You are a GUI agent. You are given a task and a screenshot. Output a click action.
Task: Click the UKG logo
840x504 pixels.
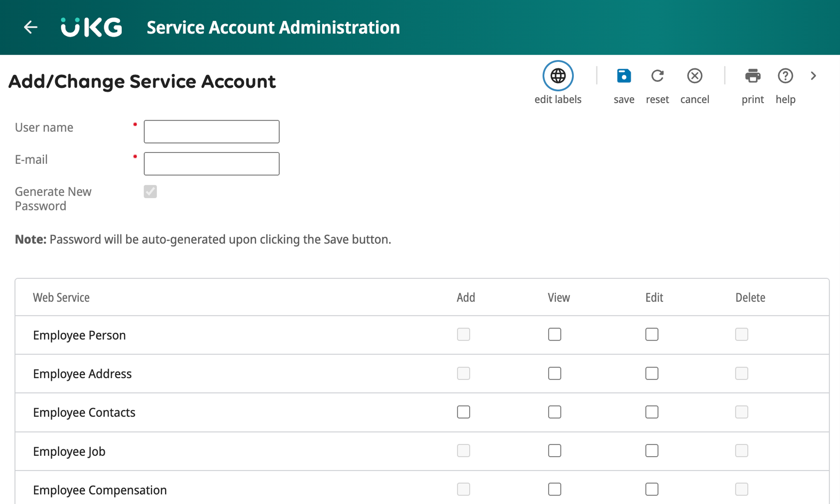click(x=92, y=27)
